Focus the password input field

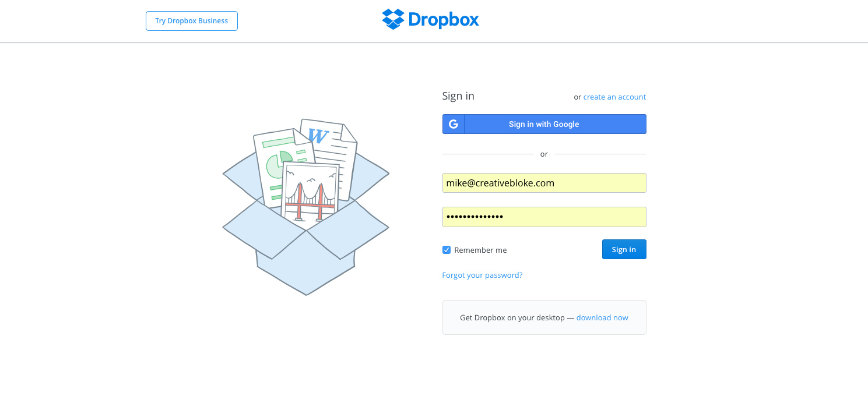point(544,217)
